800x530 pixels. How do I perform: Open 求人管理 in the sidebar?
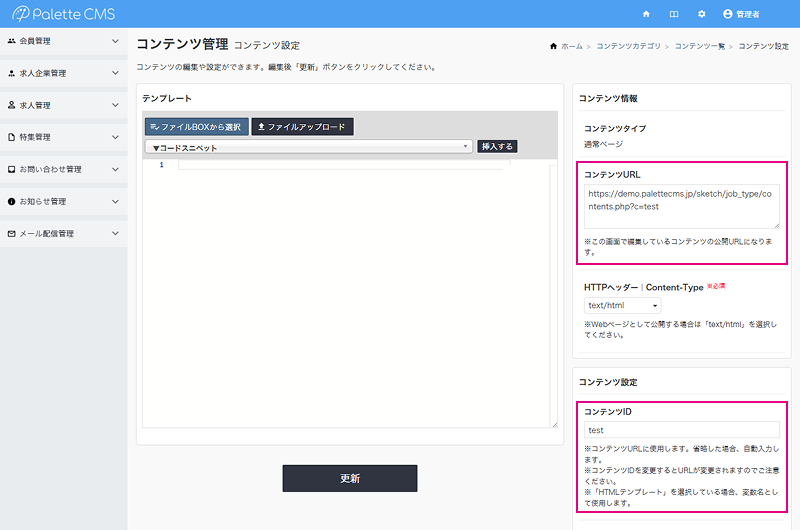click(63, 105)
